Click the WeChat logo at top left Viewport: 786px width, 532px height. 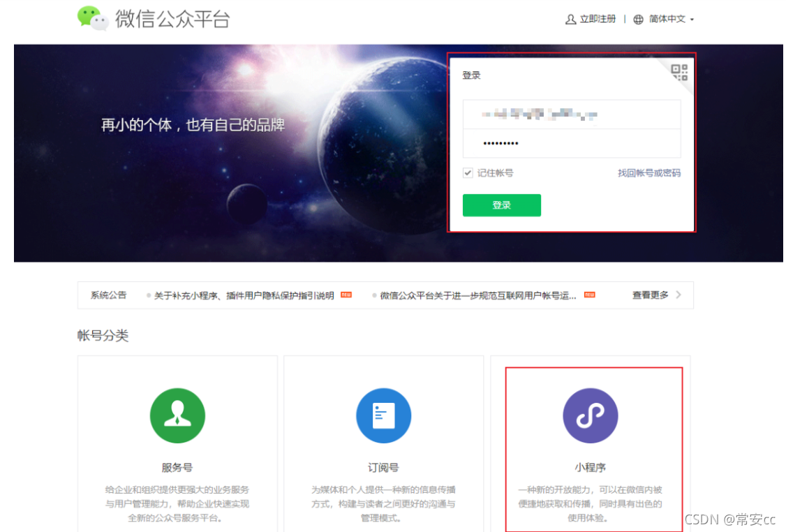93,19
